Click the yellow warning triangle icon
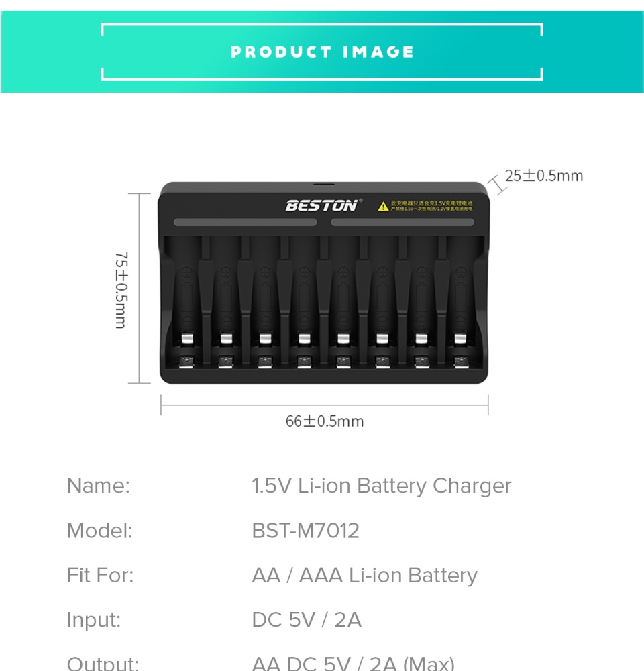 382,205
